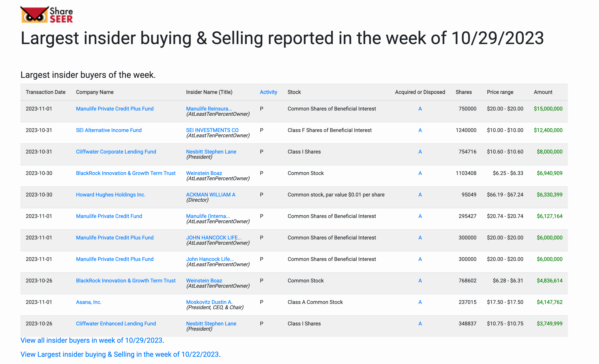
Task: Open Weinstein Boaz link in $6,940,909 row
Action: (204, 173)
